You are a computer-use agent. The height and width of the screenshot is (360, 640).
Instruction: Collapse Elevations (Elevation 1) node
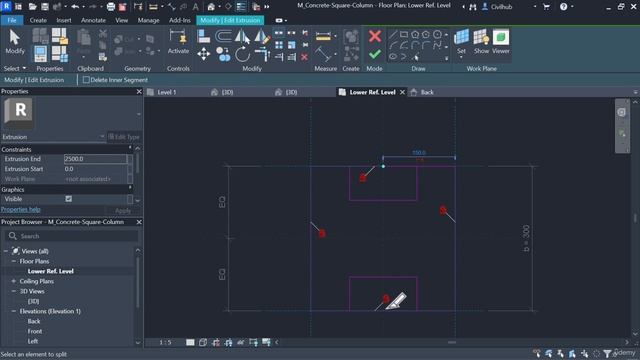click(x=13, y=311)
